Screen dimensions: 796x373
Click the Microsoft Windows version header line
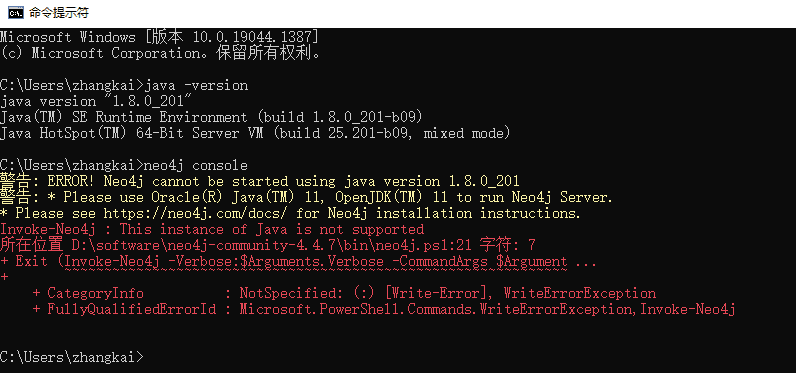coord(159,37)
